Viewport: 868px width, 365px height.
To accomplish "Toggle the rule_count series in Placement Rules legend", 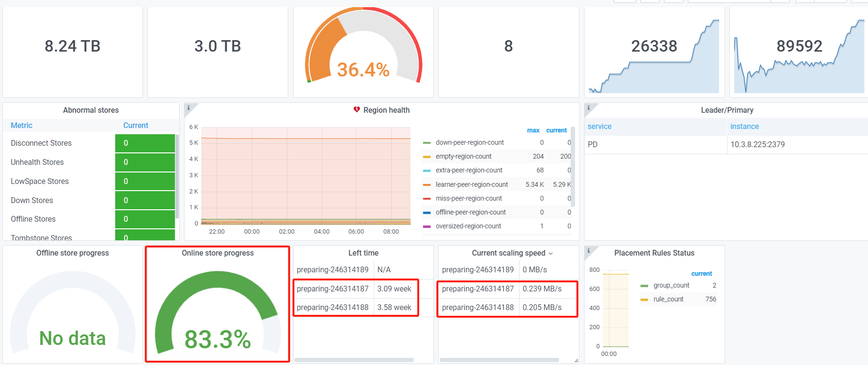I will point(668,299).
